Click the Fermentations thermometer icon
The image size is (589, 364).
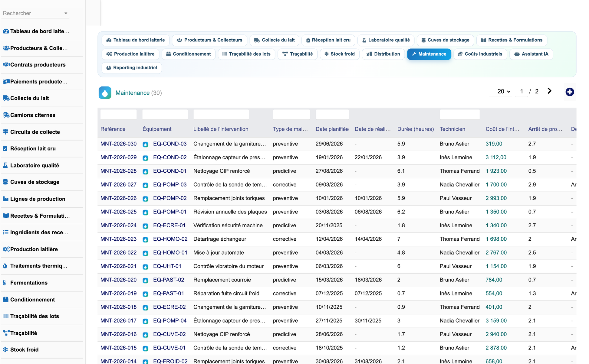click(x=5, y=283)
